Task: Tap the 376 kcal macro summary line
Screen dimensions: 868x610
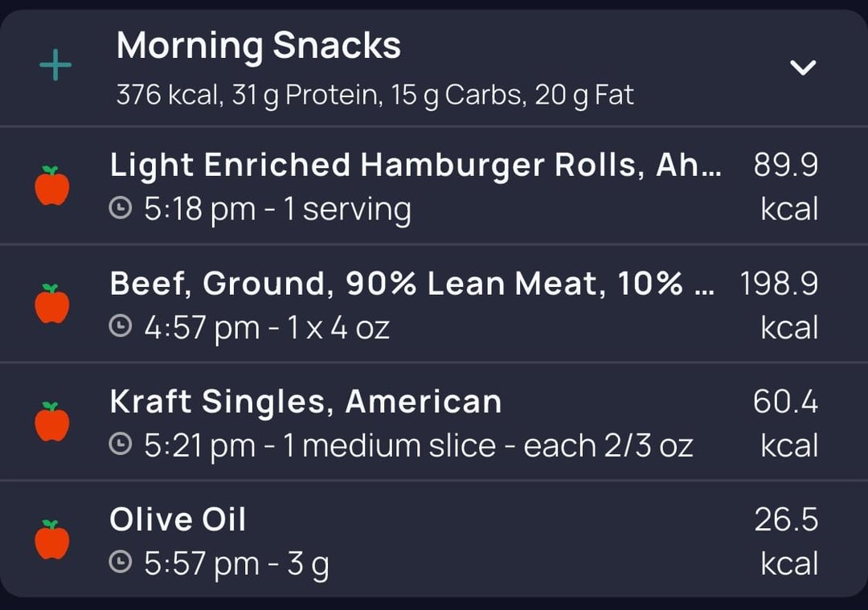Action: coord(375,95)
